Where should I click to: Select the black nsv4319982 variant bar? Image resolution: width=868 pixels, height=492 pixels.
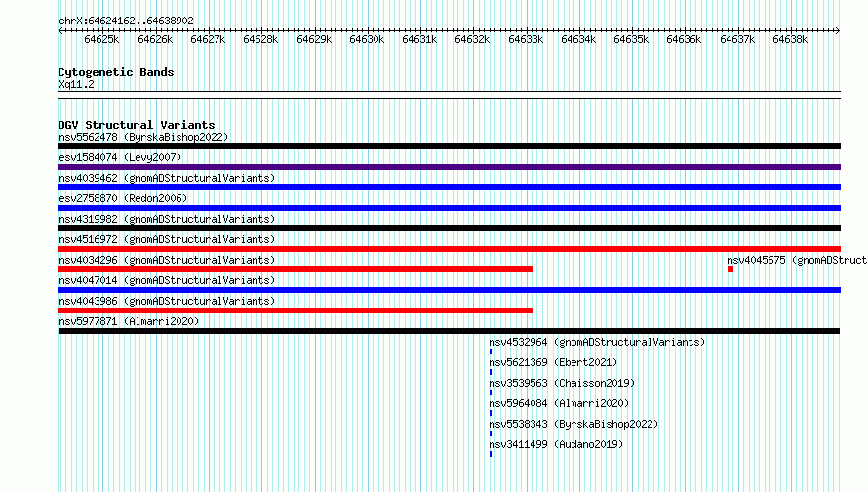pyautogui.click(x=449, y=228)
